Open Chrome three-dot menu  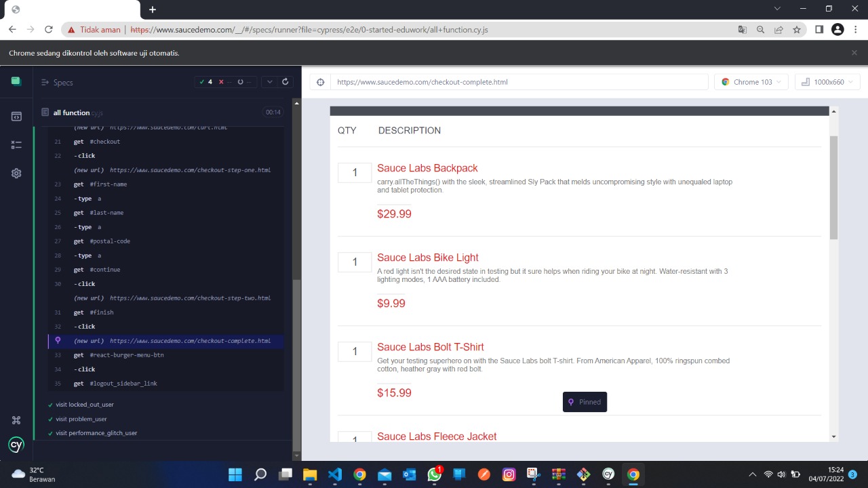pyautogui.click(x=855, y=30)
